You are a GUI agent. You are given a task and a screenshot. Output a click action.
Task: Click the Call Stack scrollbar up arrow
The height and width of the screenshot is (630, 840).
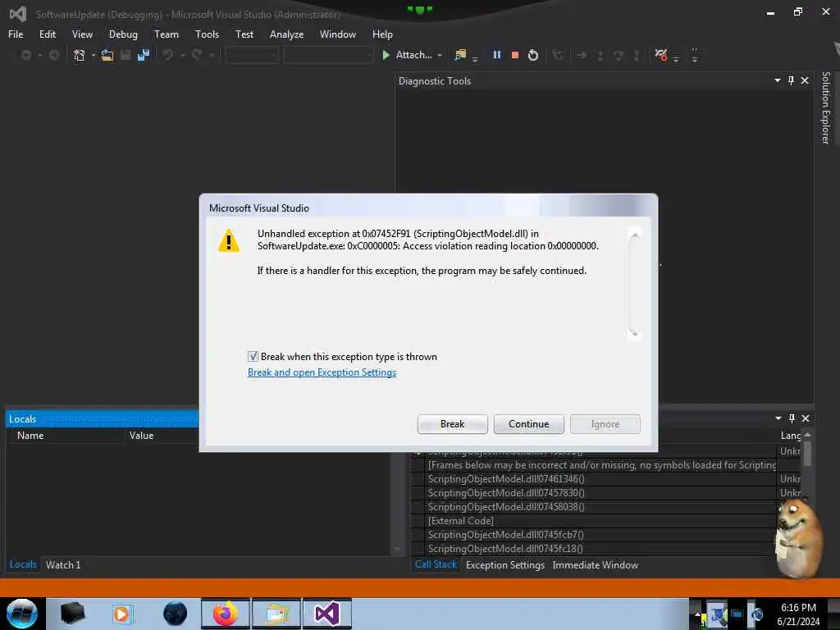807,435
